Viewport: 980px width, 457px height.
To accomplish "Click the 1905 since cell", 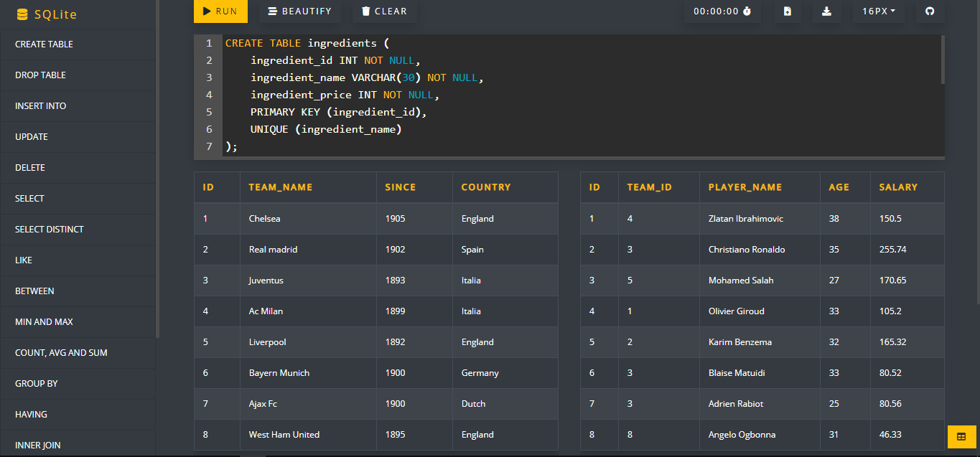I will click(x=414, y=219).
